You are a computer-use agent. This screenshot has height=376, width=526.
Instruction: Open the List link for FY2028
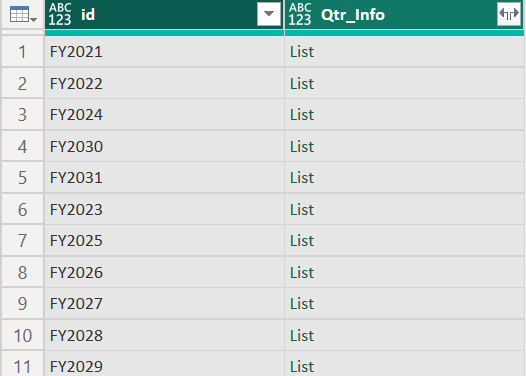coord(302,335)
